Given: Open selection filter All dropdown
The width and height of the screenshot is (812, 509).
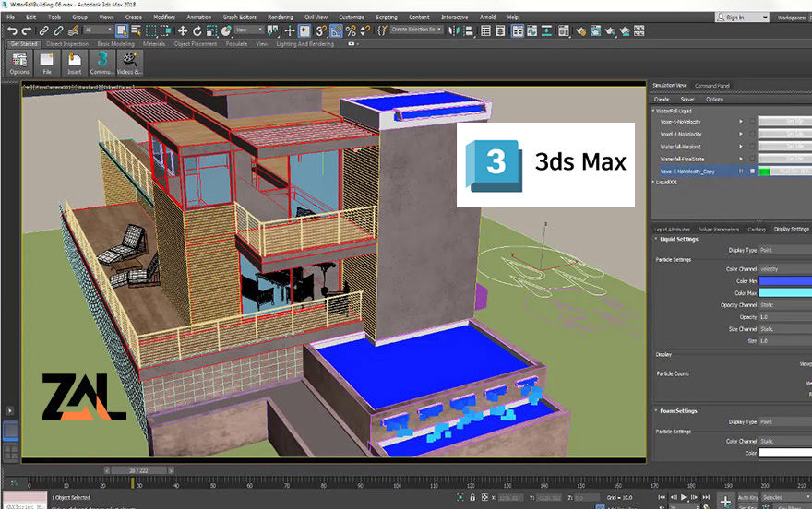Looking at the screenshot, I should [99, 30].
